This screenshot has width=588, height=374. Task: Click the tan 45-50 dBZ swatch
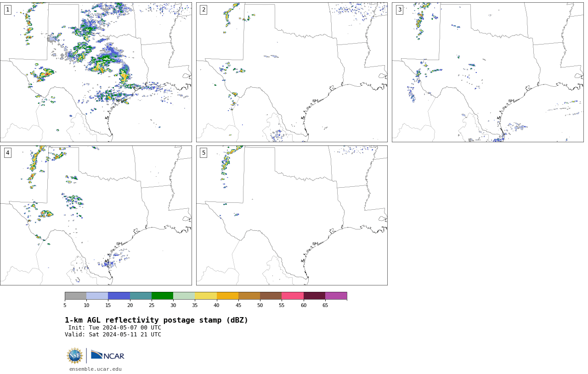(249, 296)
